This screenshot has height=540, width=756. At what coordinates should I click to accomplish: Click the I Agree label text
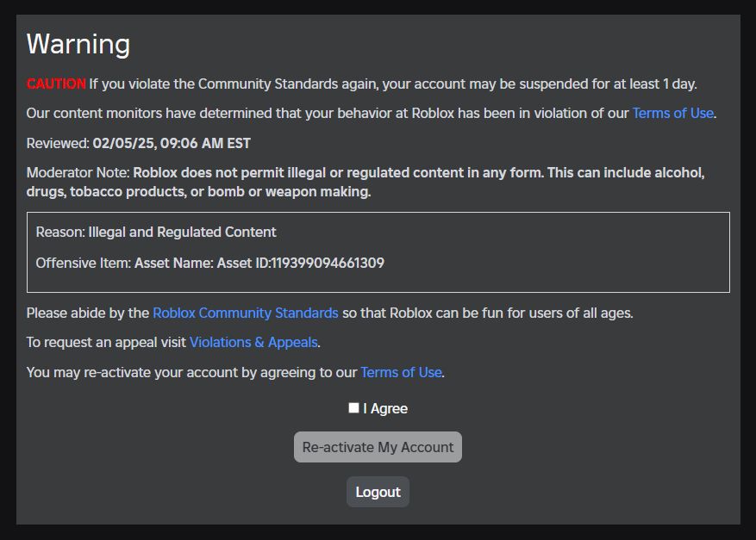coord(385,408)
